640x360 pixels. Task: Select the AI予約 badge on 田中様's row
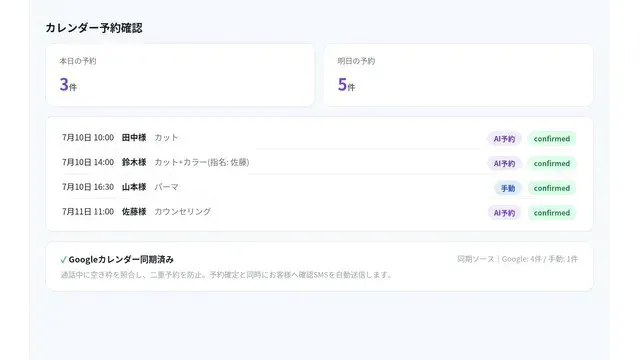pyautogui.click(x=504, y=139)
